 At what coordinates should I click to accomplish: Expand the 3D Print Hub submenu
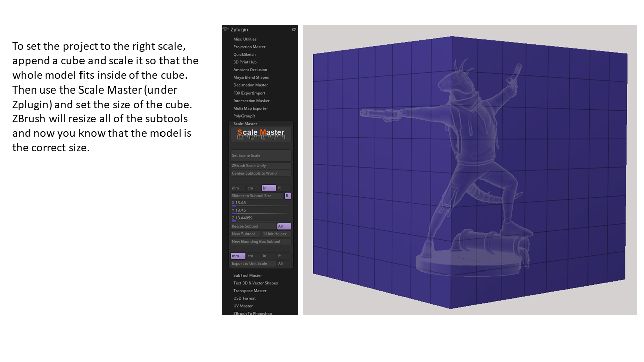click(245, 62)
